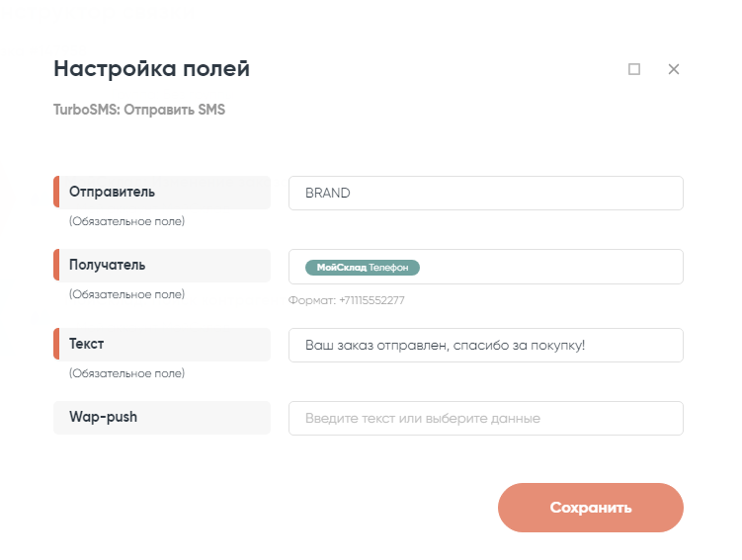Screen dimensions: 742x560
Task: Close the Настройка полей dialog
Action: coord(674,69)
